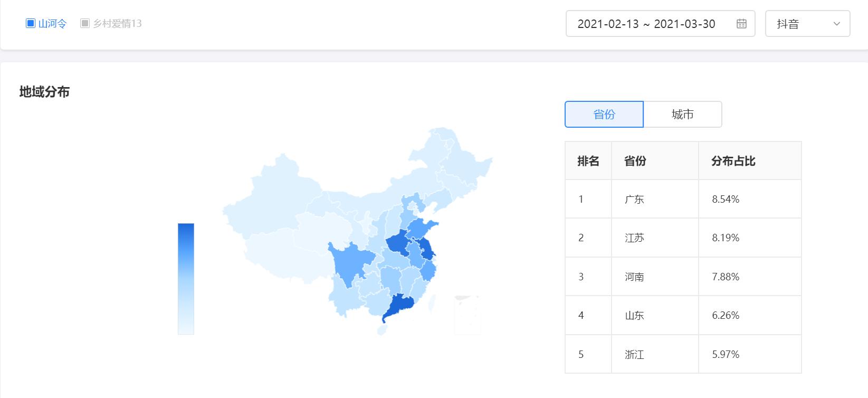Viewport: 868px width, 398px height.
Task: Click Henan province on the map
Action: tap(398, 244)
